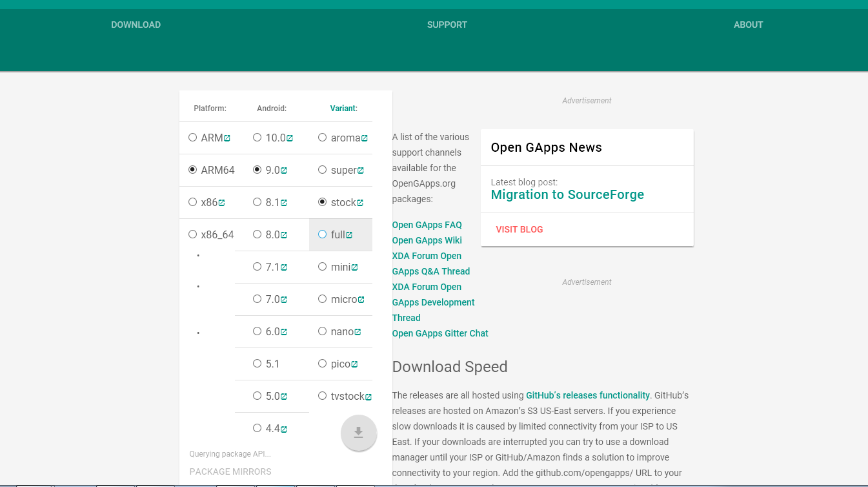
Task: Open the external link icon next to 8.1
Action: coord(284,203)
